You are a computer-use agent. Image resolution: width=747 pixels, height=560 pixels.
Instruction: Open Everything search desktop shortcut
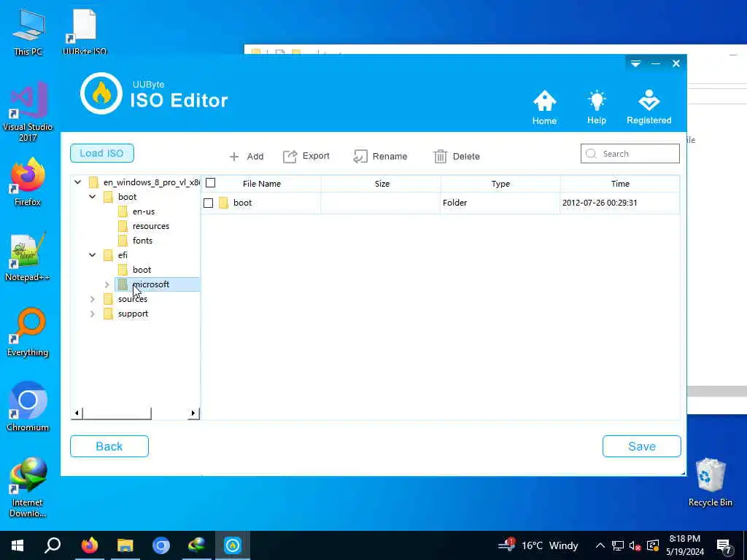point(28,332)
